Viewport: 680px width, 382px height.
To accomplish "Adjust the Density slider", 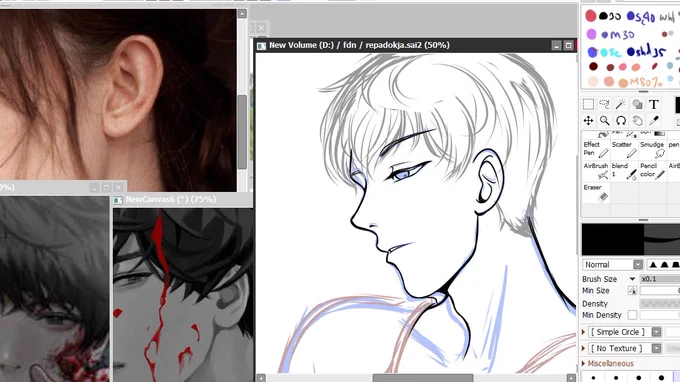I will click(660, 304).
